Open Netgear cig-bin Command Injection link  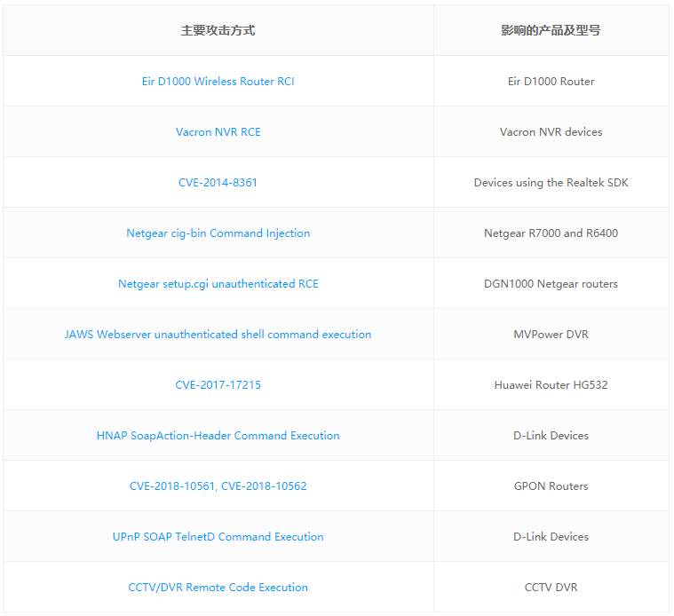pyautogui.click(x=218, y=233)
